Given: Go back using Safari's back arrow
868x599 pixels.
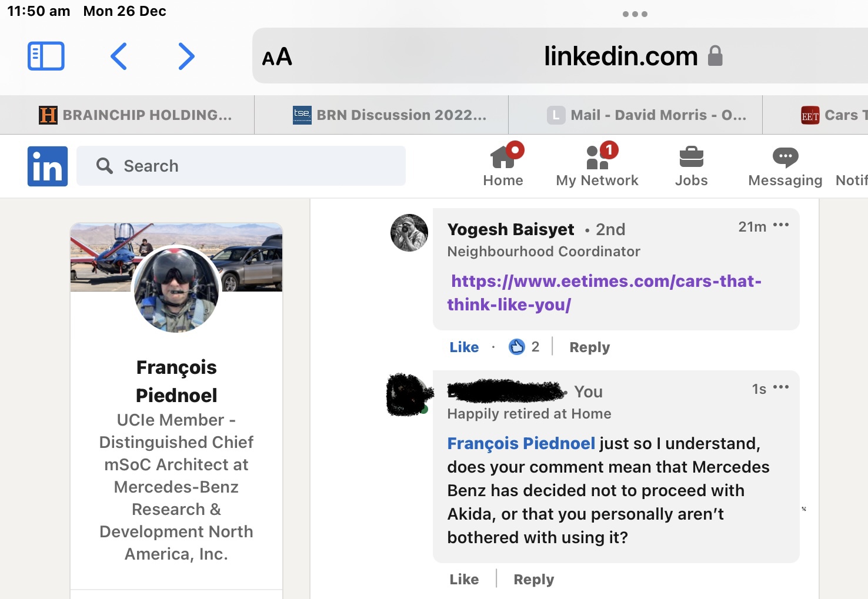Looking at the screenshot, I should click(x=119, y=56).
